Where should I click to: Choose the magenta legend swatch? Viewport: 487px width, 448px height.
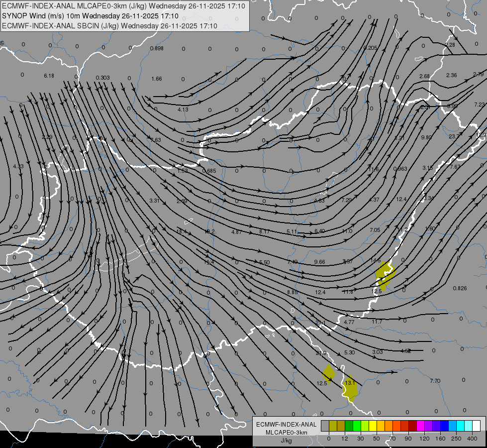pos(420,426)
